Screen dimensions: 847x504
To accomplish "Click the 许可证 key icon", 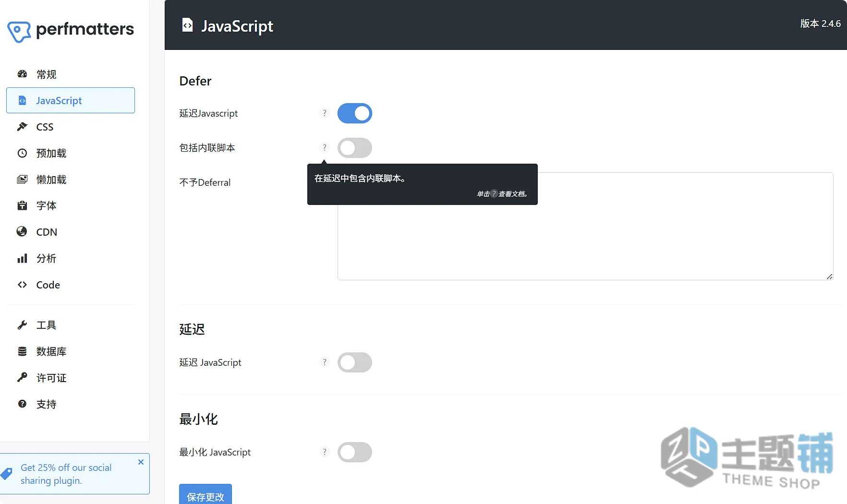I will (22, 377).
